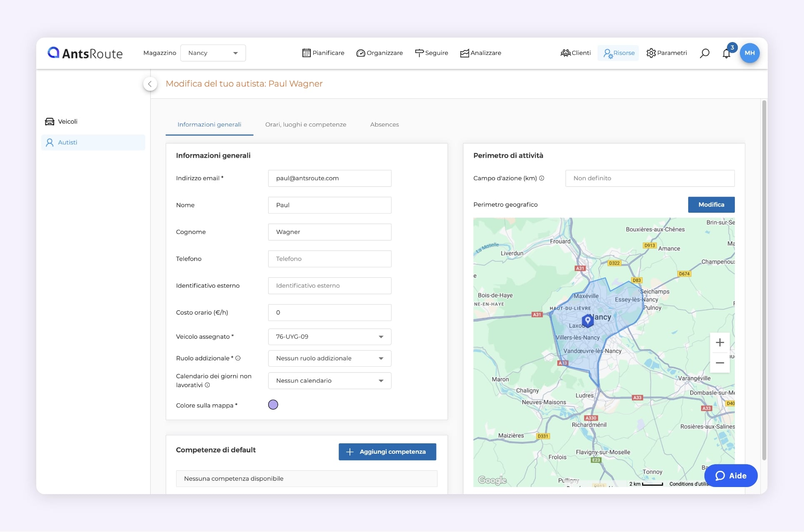804x532 pixels.
Task: Expand the Ruolo addizionale dropdown
Action: 330,358
